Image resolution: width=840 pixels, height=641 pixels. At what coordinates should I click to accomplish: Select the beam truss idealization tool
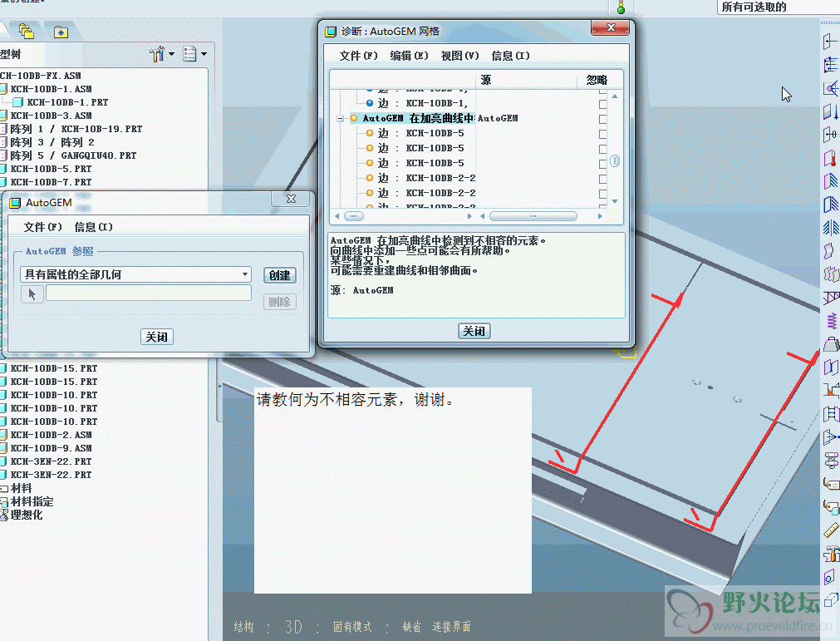coord(830,298)
